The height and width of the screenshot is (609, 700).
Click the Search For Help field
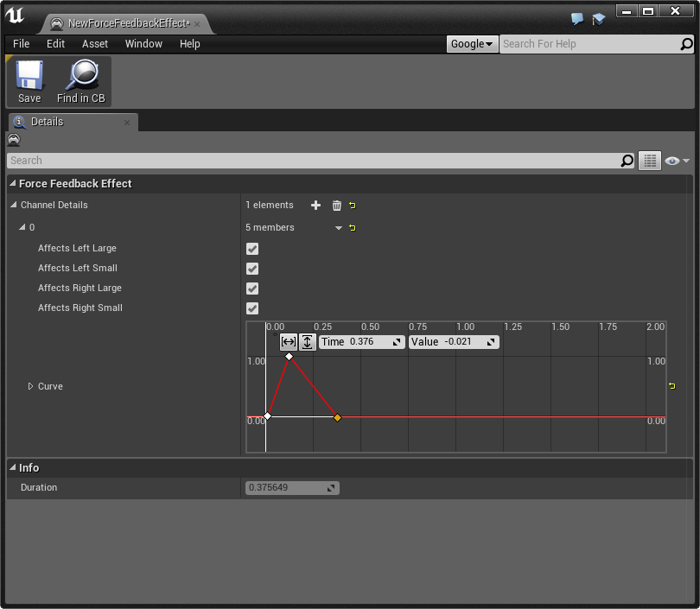pyautogui.click(x=588, y=44)
